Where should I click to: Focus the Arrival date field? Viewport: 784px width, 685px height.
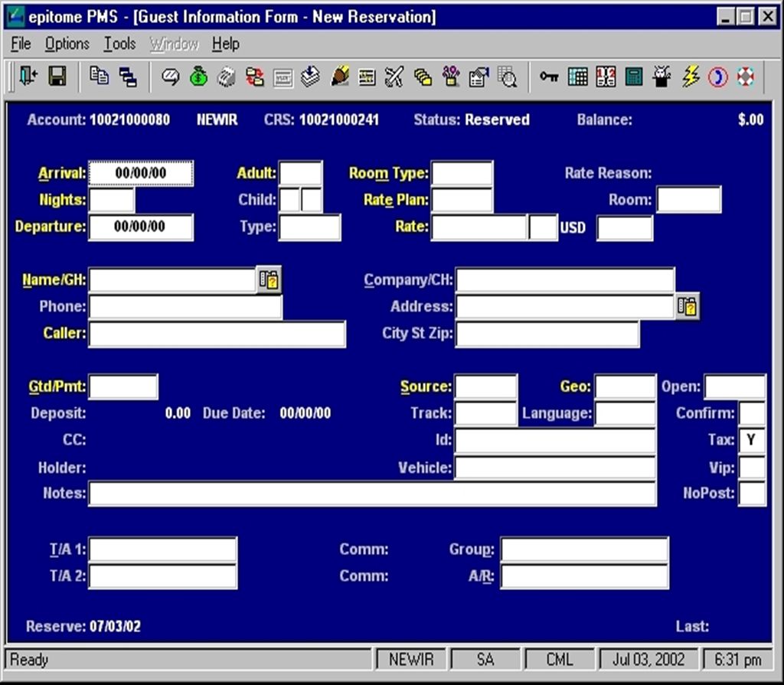tap(141, 173)
